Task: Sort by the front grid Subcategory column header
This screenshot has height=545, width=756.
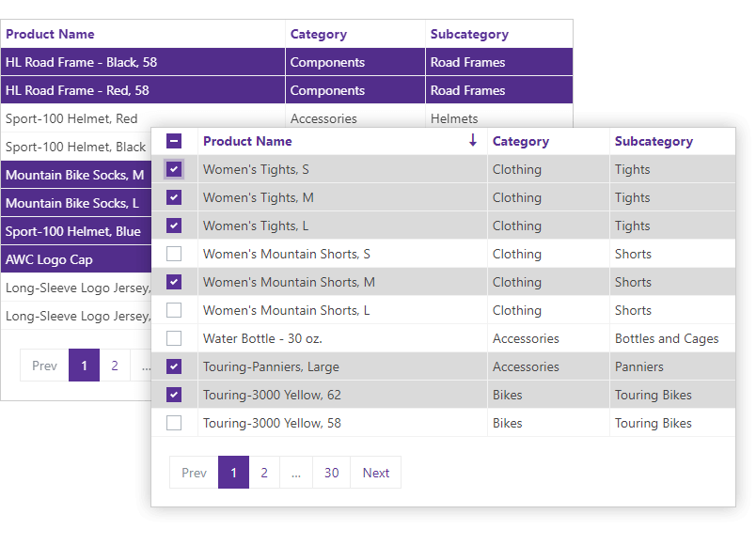Action: pyautogui.click(x=654, y=141)
